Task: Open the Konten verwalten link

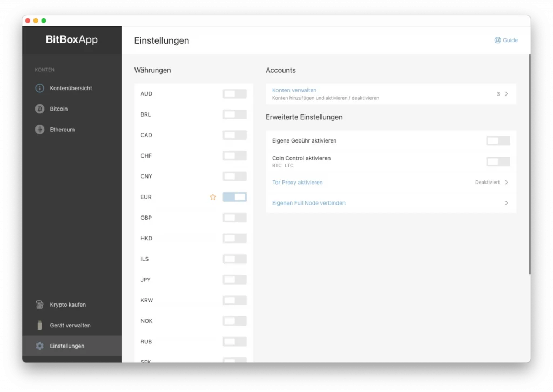Action: click(x=294, y=90)
